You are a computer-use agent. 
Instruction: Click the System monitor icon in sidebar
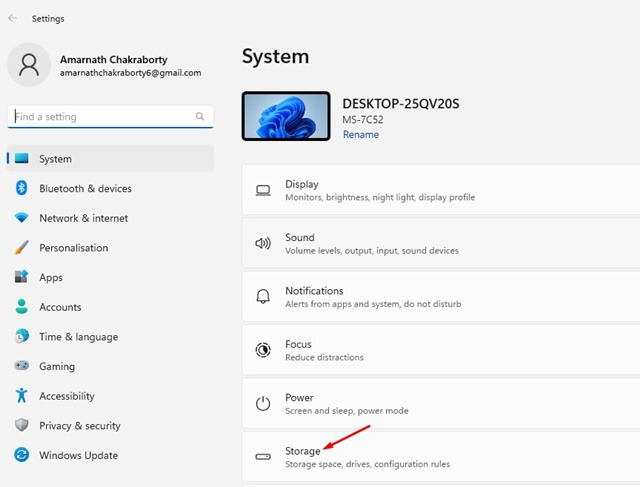22,158
